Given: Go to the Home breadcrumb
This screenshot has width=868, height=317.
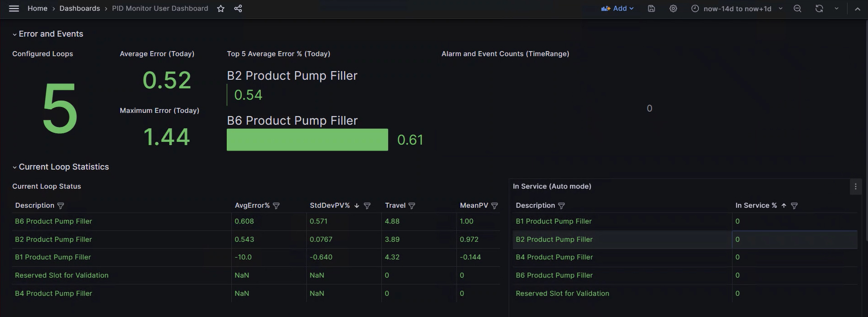Looking at the screenshot, I should (37, 8).
